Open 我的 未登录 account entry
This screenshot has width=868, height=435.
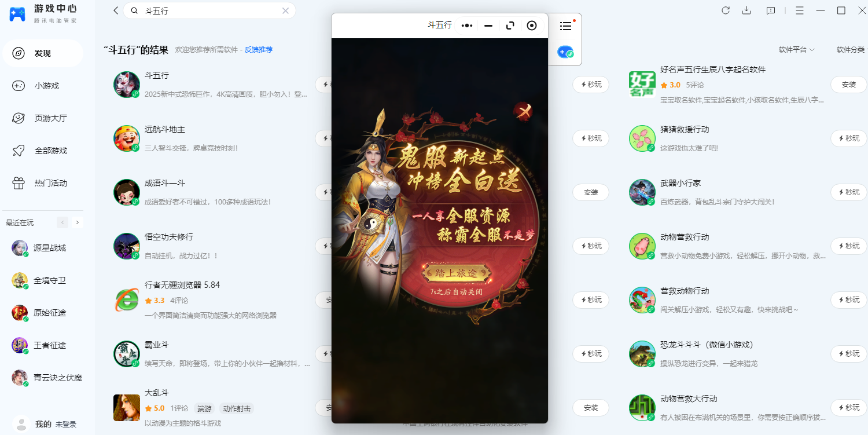45,424
